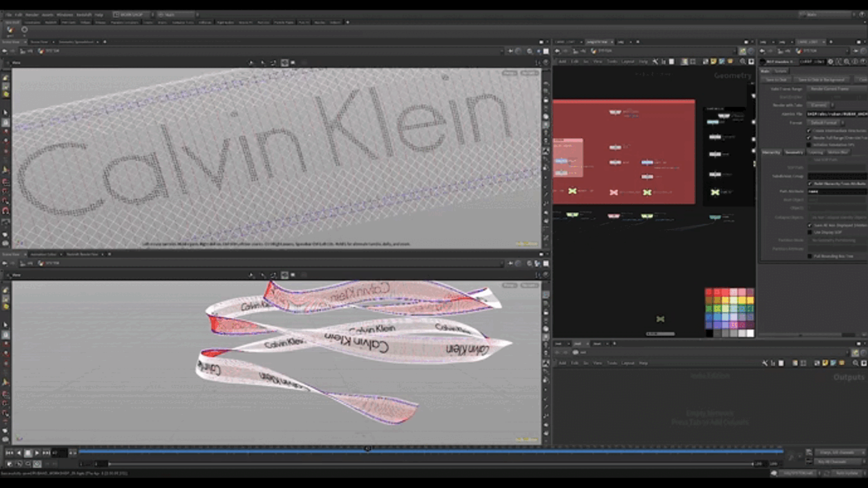868x488 pixels.
Task: Step back one frame in playbar
Action: (x=19, y=452)
